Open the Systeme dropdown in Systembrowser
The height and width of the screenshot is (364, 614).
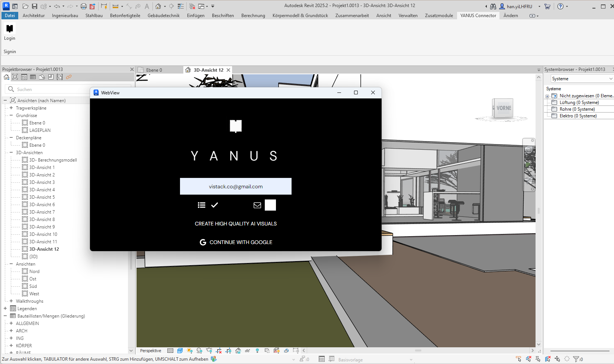[x=582, y=79]
